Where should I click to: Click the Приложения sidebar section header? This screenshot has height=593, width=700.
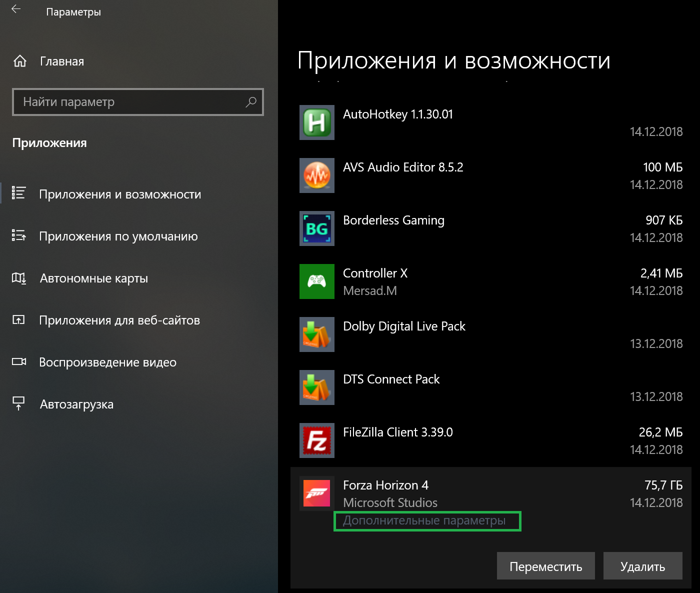[x=49, y=143]
